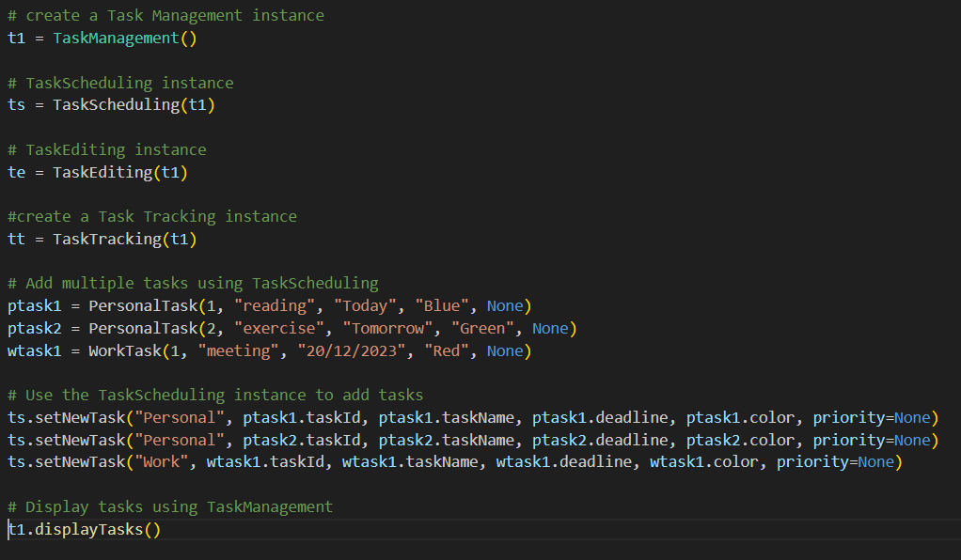Click the comment "# Display tasks using TaskManagement"
The image size is (961, 560).
(x=170, y=506)
